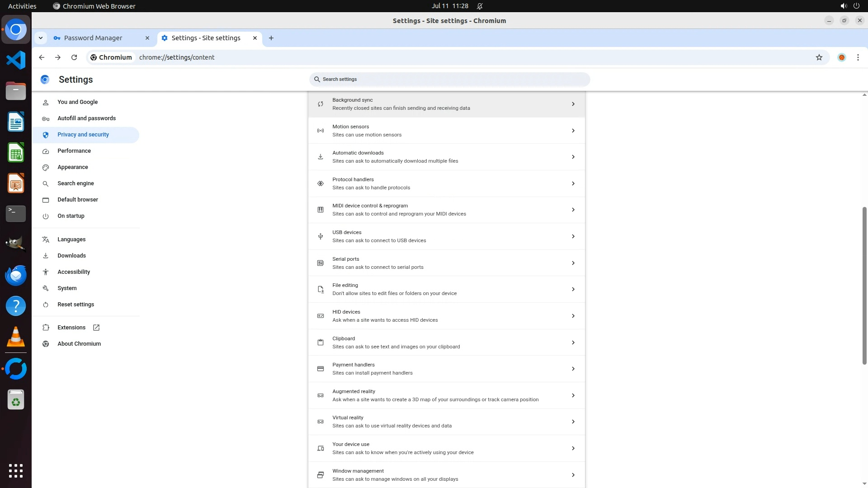Go back using the back arrow

point(42,57)
